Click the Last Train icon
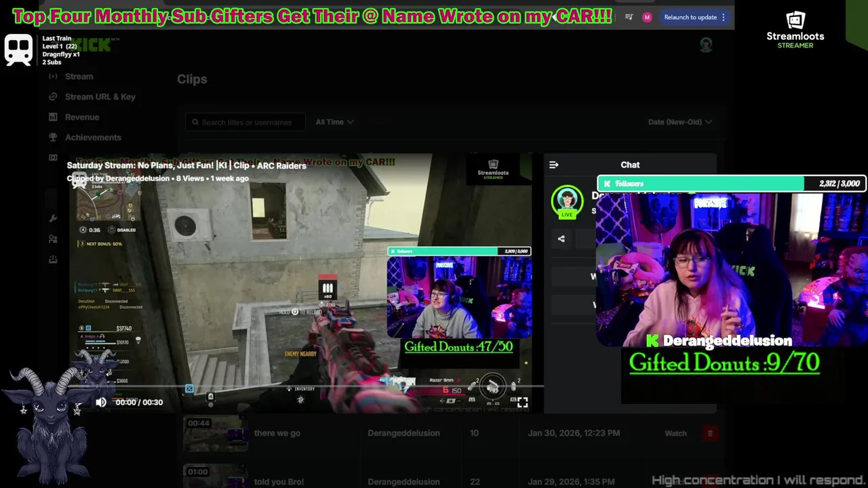 click(x=18, y=49)
